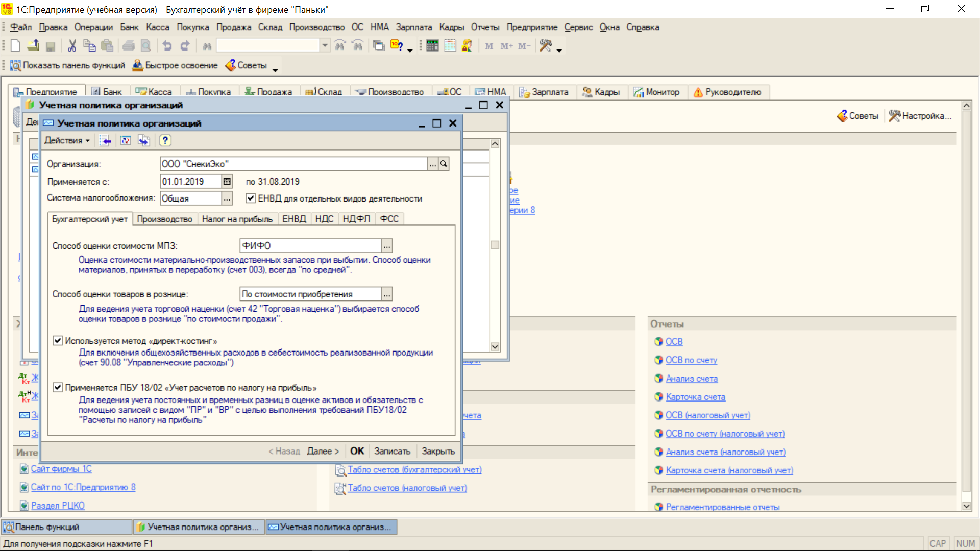Viewport: 980px width, 551px height.
Task: Switch to the Налог на прибыль tab
Action: (237, 219)
